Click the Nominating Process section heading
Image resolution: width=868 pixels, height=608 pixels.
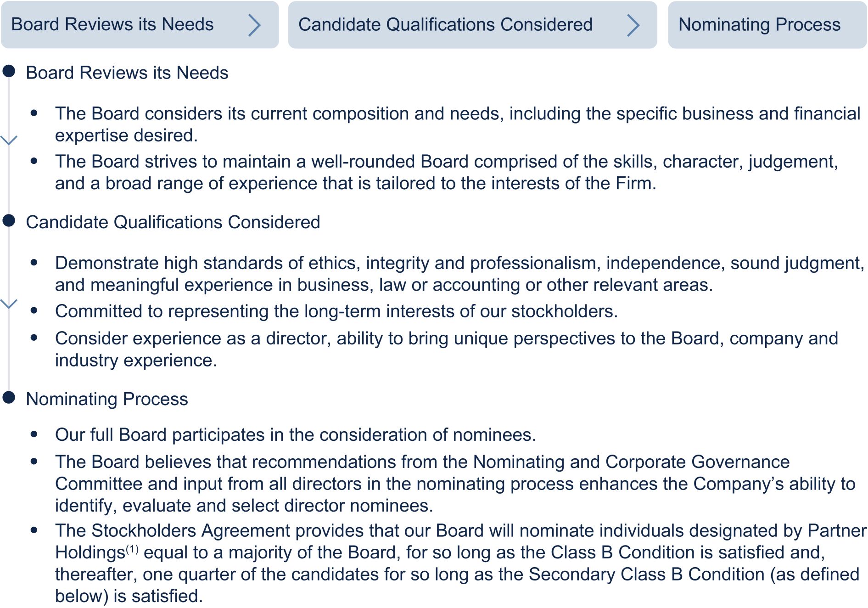(107, 399)
